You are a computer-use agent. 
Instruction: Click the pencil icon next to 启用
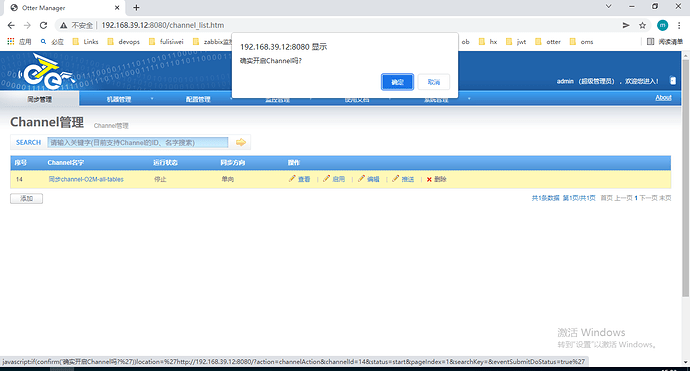(x=326, y=178)
